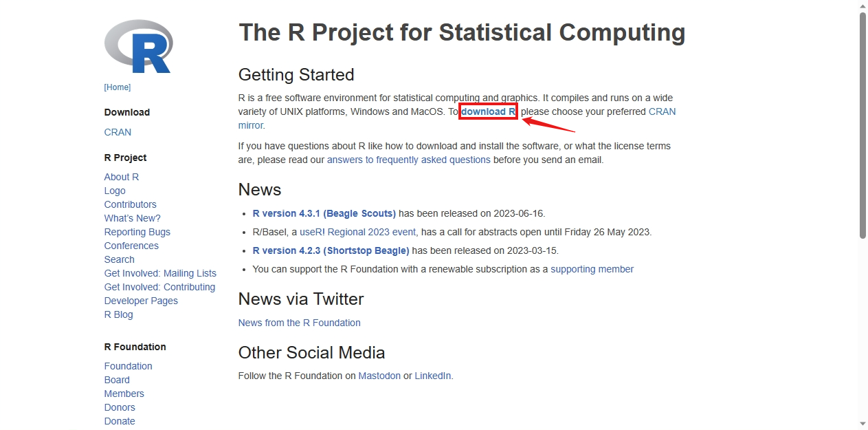Screen dimensions: 868x430
Task: Open answers to frequently asked questions
Action: [409, 160]
